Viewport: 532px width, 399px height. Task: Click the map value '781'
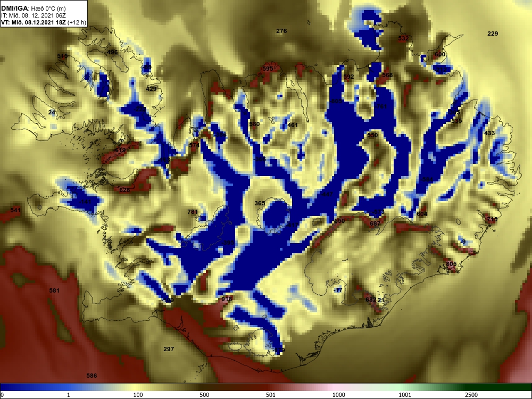(193, 212)
